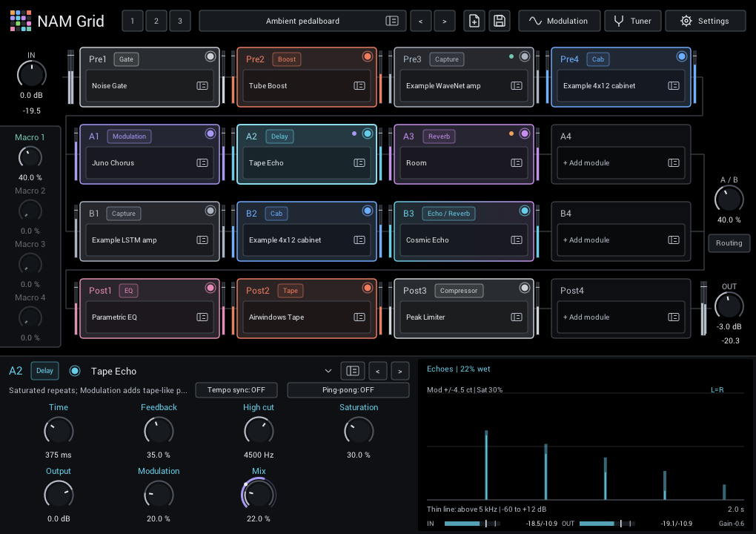Switch to scene tab 3
This screenshot has width=756, height=534.
coord(180,21)
